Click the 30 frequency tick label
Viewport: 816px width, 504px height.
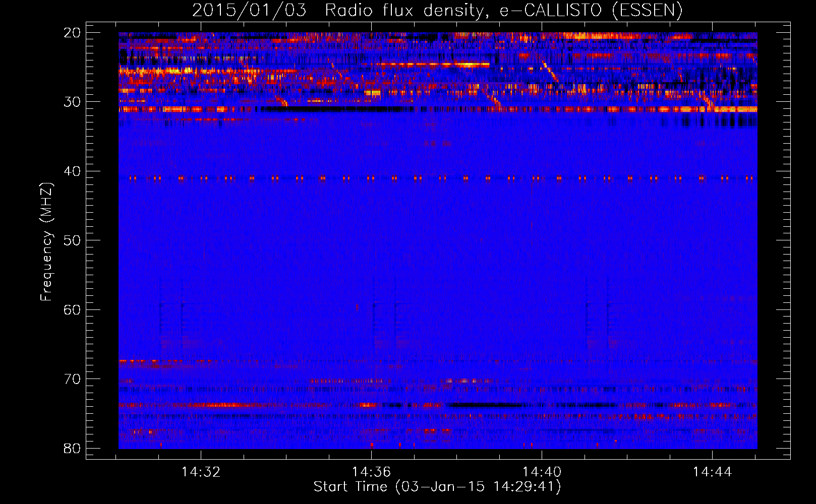(x=73, y=102)
